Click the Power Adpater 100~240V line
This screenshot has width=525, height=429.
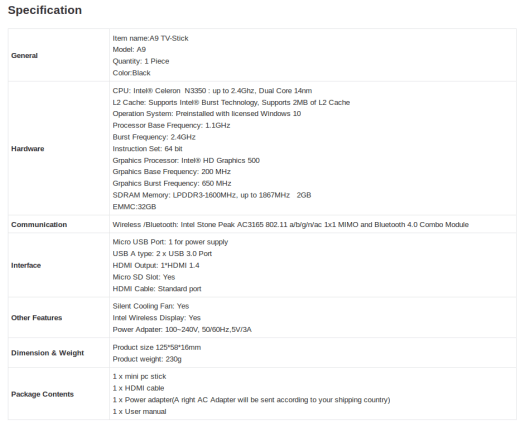click(x=182, y=330)
